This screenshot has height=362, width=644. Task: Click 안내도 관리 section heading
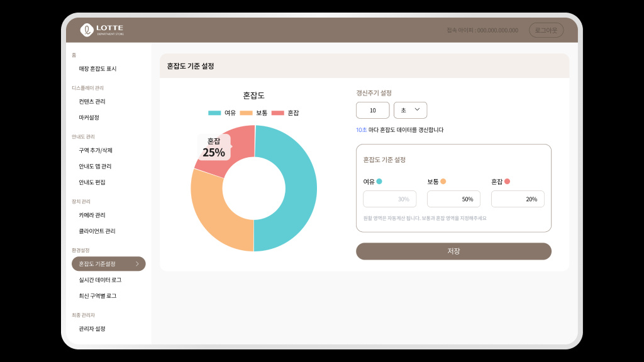click(84, 136)
